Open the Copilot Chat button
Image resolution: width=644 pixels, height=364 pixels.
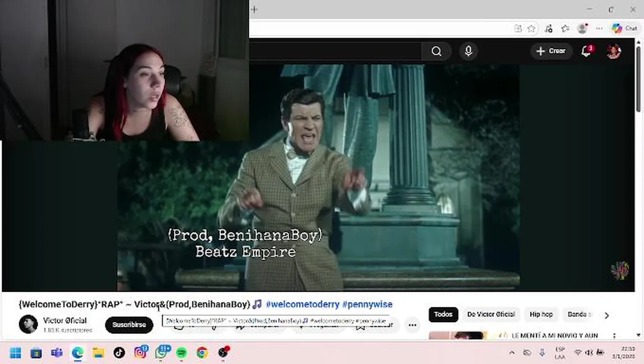(x=624, y=29)
